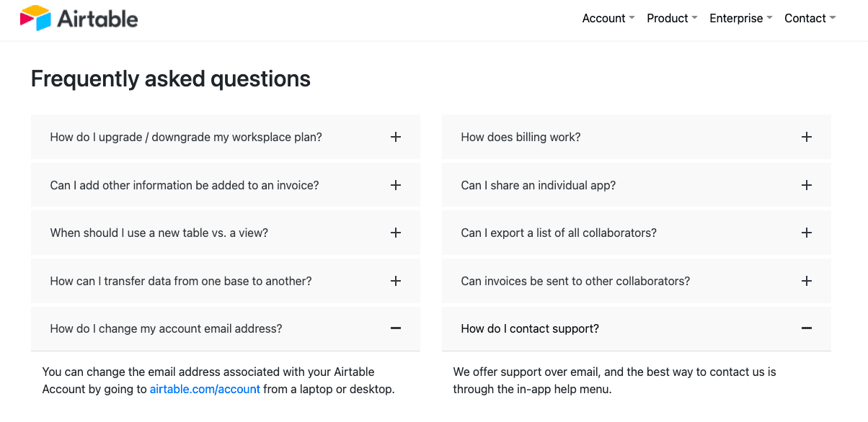Open the Product dropdown menu
Image resolution: width=868 pixels, height=422 pixels.
tap(672, 19)
